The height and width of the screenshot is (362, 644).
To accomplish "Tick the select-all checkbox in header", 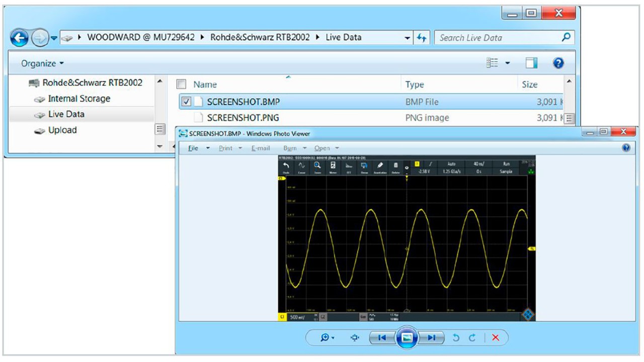I will [182, 84].
